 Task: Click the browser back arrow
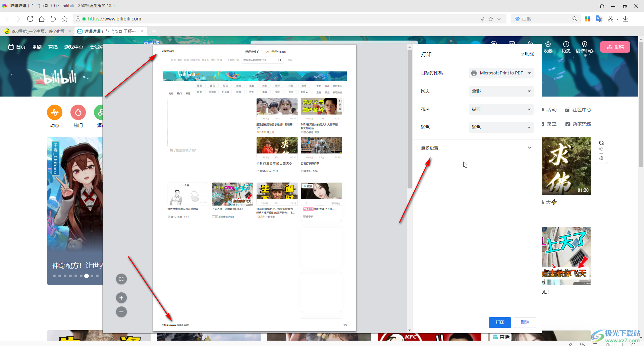tap(7, 19)
